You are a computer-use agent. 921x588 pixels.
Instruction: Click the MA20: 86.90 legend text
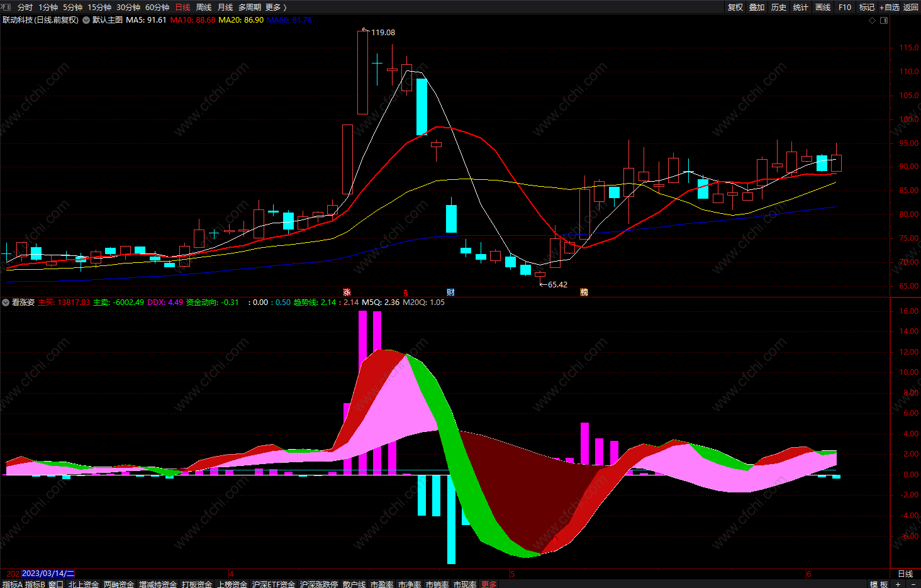tap(241, 20)
